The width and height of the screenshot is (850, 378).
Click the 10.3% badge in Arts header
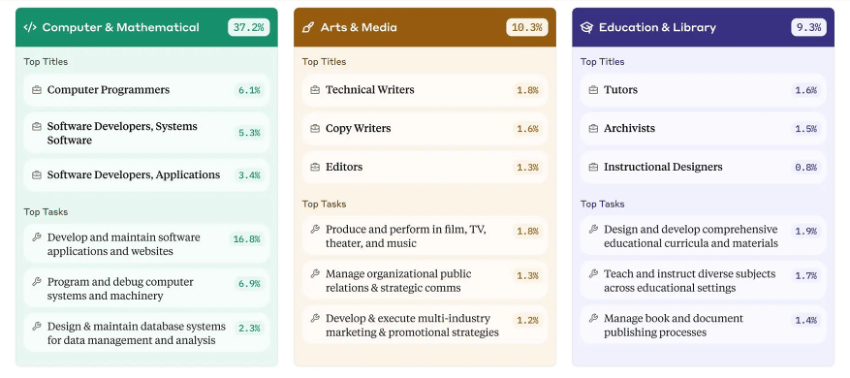(527, 27)
